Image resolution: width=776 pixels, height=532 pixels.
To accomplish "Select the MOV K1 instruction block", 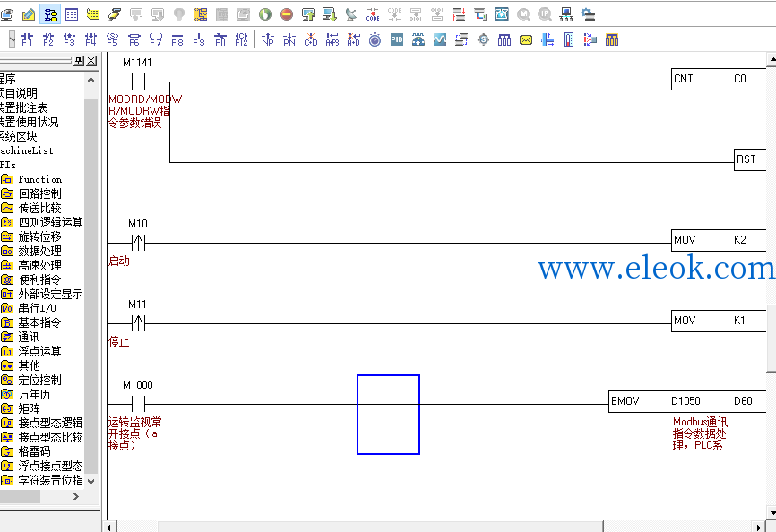I will pyautogui.click(x=719, y=321).
